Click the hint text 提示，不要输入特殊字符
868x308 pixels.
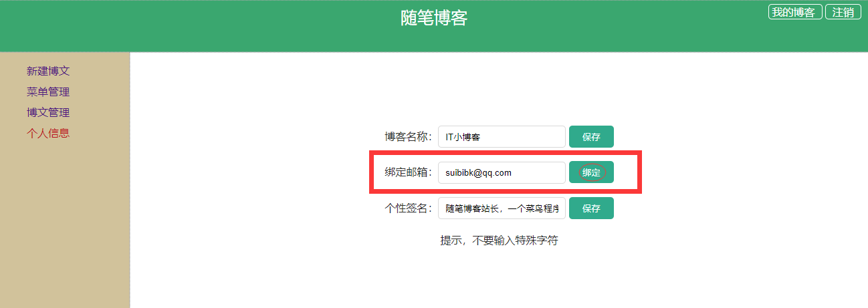click(499, 241)
